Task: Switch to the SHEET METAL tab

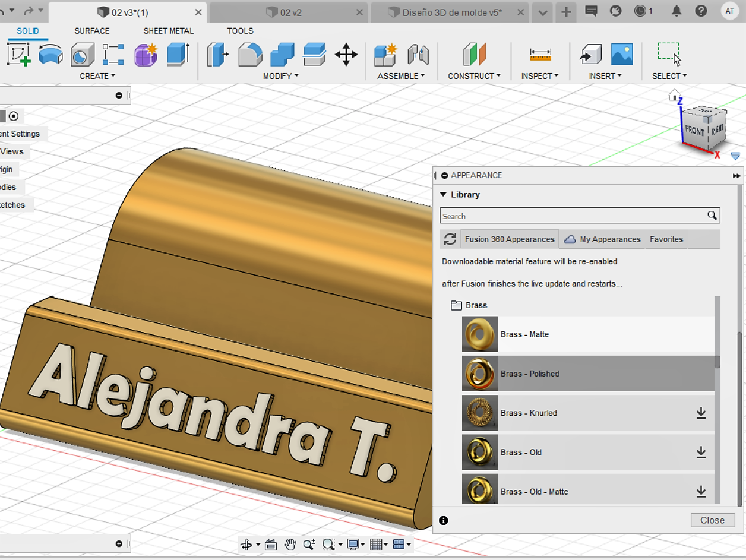Action: click(x=169, y=31)
